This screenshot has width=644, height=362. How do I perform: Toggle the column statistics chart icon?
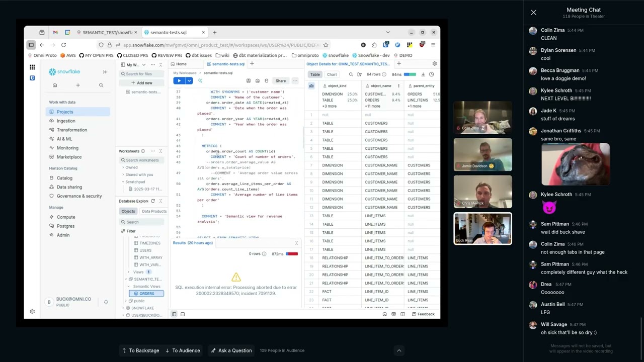pos(311,86)
